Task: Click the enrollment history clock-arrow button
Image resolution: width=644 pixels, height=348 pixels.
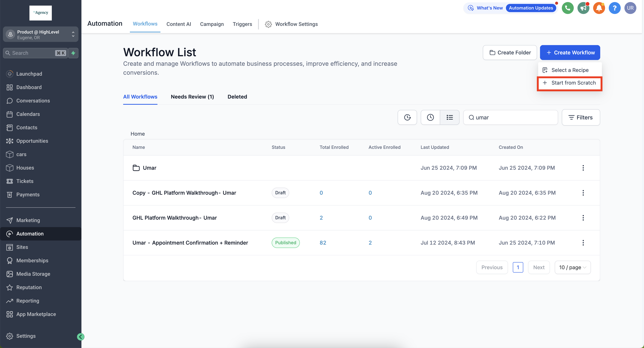Action: (407, 117)
